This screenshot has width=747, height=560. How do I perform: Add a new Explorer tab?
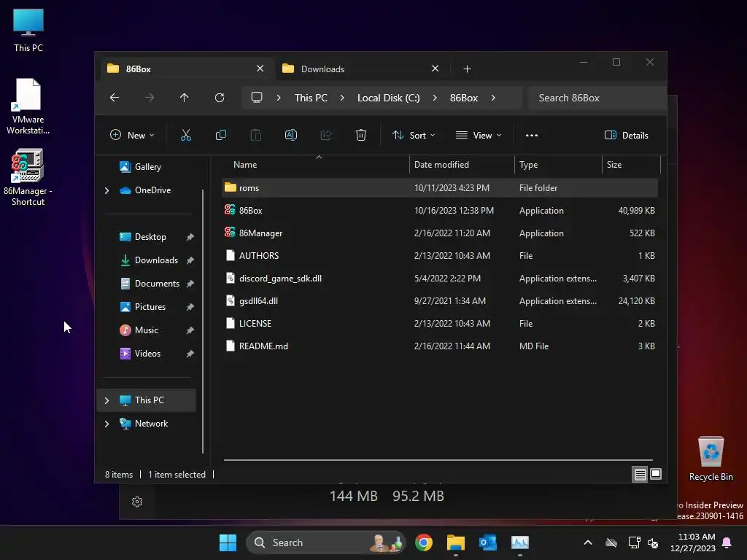click(x=467, y=69)
